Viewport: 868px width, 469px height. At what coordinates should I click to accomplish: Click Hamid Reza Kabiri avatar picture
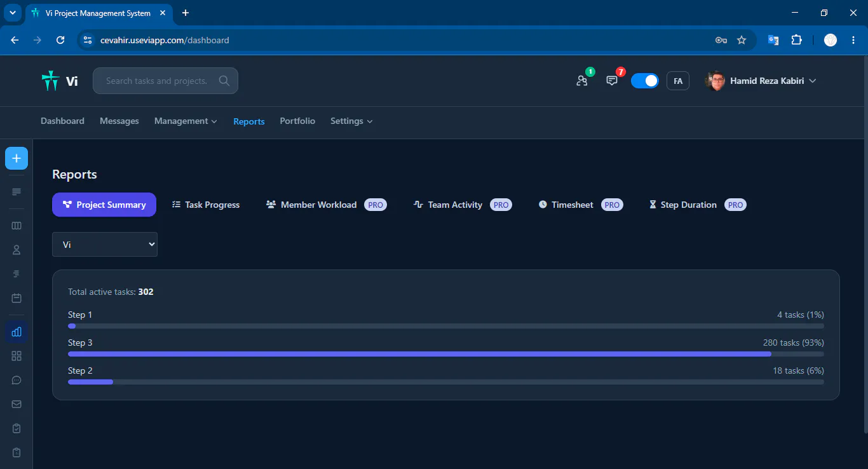tap(715, 81)
